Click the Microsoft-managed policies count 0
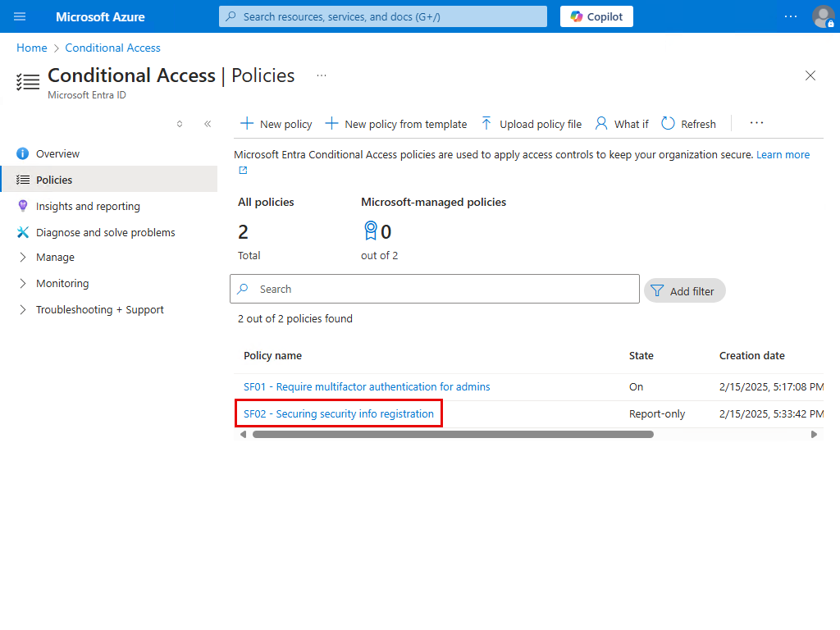840x630 pixels. 386,232
